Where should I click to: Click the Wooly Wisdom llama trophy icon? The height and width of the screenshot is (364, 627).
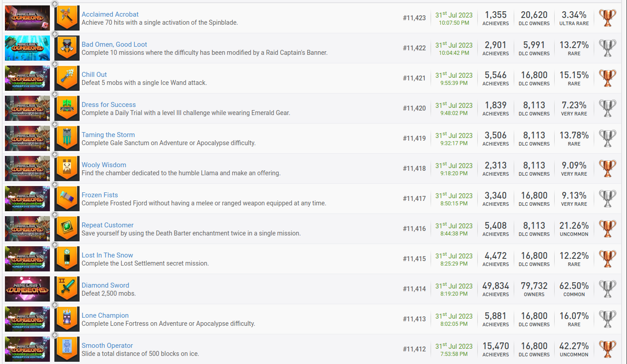pyautogui.click(x=67, y=169)
